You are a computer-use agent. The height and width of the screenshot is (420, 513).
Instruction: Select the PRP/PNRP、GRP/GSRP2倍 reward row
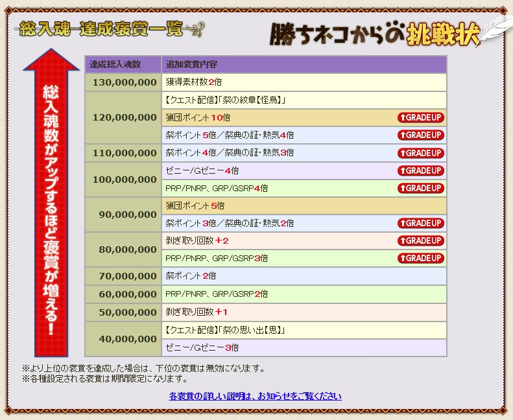(x=304, y=294)
